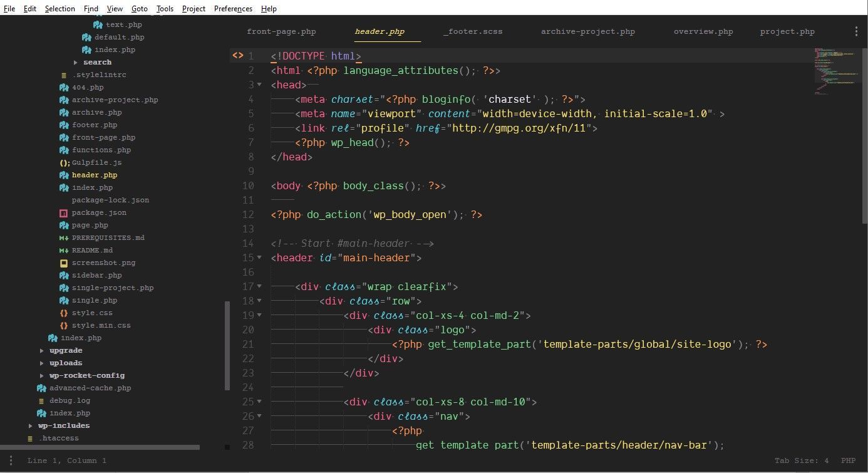Open the tab overflow three-dot menu
This screenshot has width=868, height=473.
point(857,31)
